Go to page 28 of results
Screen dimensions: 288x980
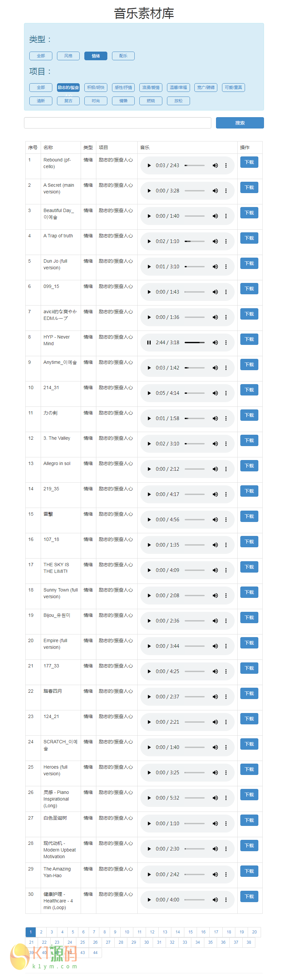pyautogui.click(x=121, y=942)
